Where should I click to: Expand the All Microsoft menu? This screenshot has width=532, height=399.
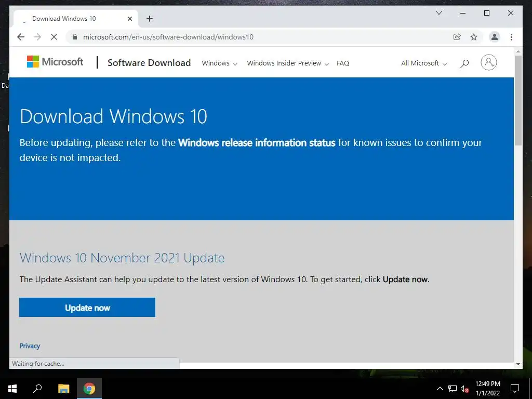click(x=424, y=63)
